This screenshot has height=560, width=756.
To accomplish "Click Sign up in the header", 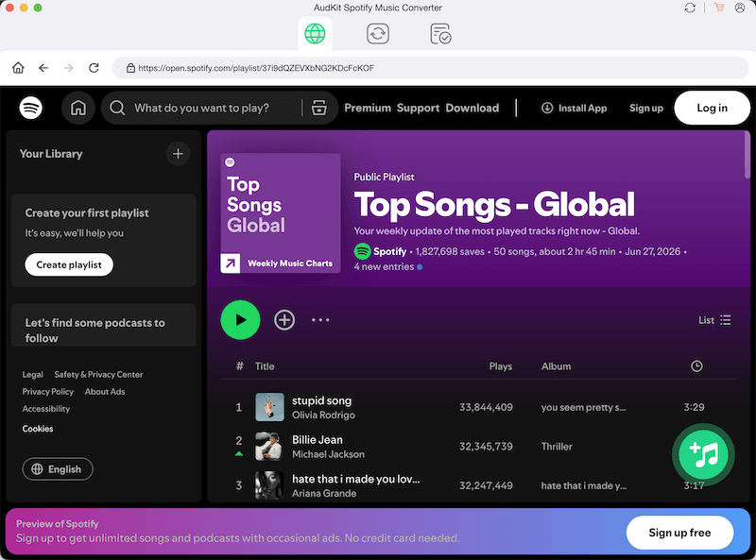I will coord(646,108).
